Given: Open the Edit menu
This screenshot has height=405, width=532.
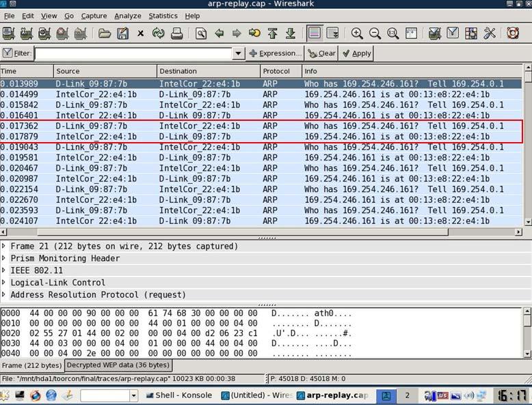Looking at the screenshot, I should click(x=28, y=16).
